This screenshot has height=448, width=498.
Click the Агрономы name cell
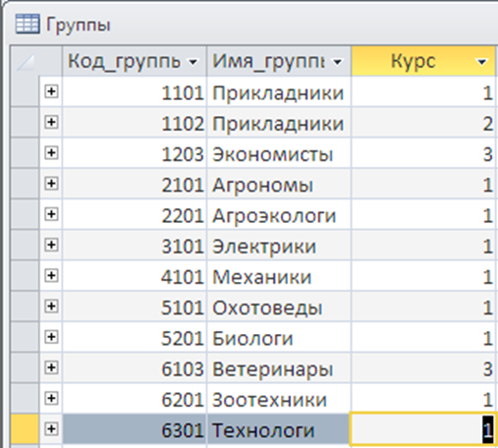click(x=279, y=184)
